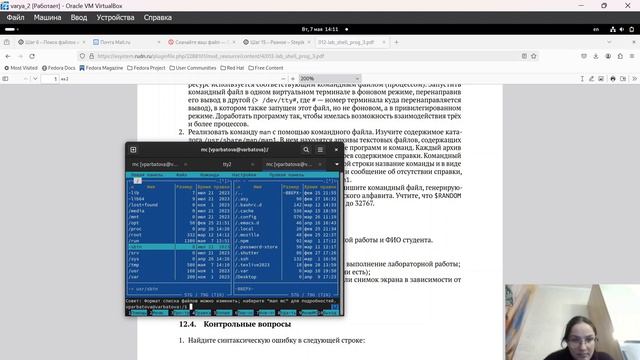Screen dimensions: 640x360
Task: Expand User Communities bookmark folder
Action: coord(193,68)
